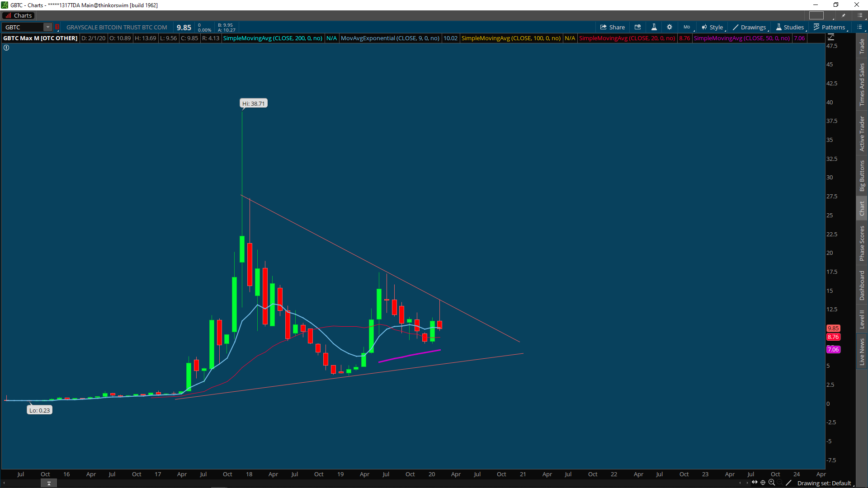Click the pin window icon

tap(844, 15)
